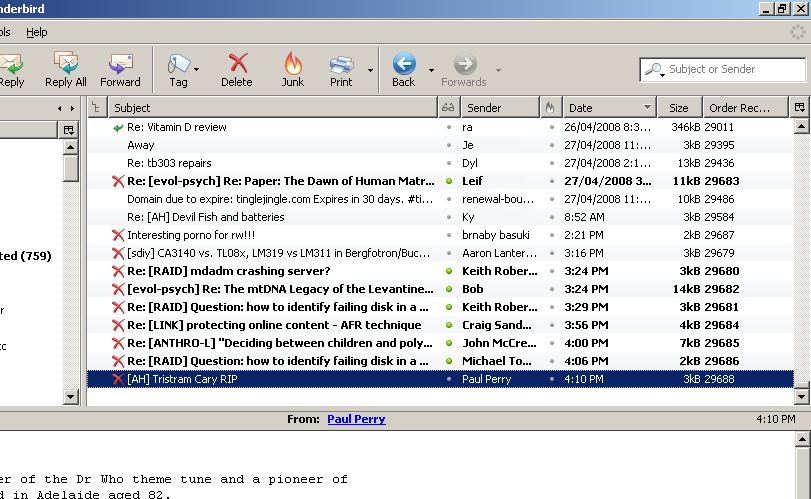
Task: Open the Tag dropdown arrow
Action: [197, 69]
